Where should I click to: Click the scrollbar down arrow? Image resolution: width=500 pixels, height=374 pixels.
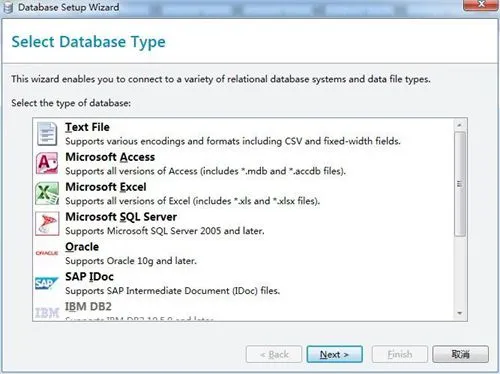click(460, 313)
